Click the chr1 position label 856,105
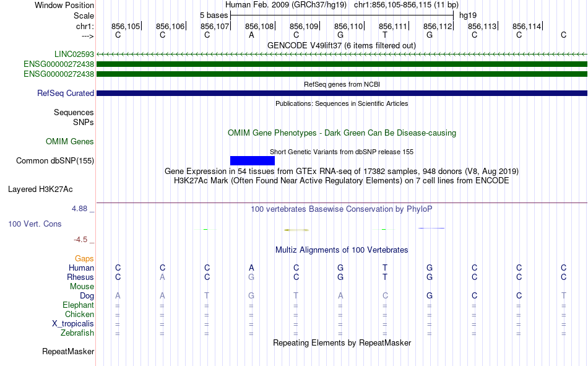 point(126,26)
